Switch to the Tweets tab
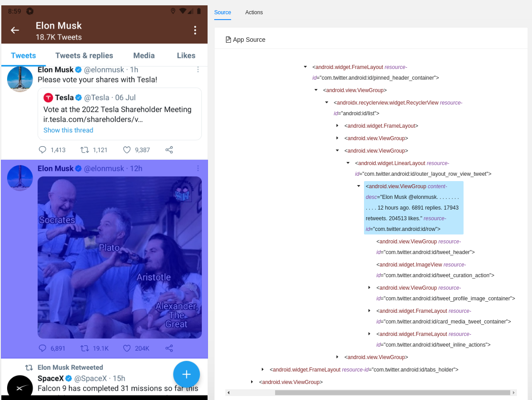 [x=24, y=56]
